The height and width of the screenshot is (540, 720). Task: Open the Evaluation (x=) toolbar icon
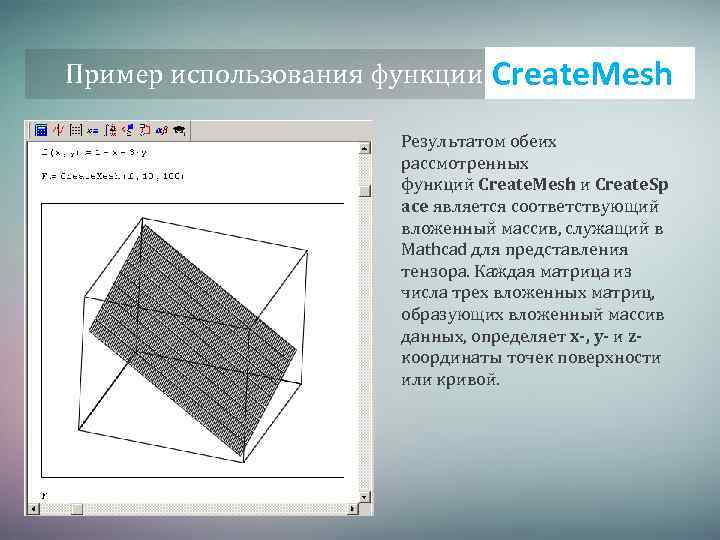(x=93, y=131)
